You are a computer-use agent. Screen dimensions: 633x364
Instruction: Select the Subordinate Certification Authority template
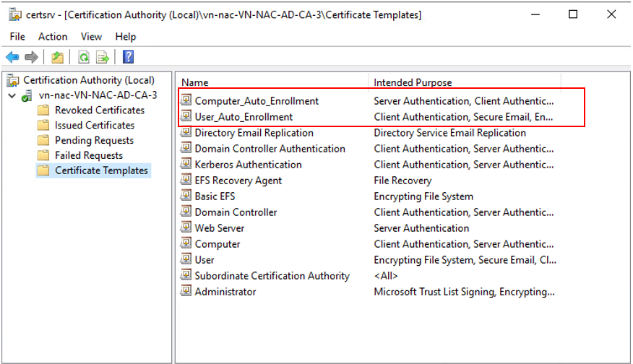point(272,276)
